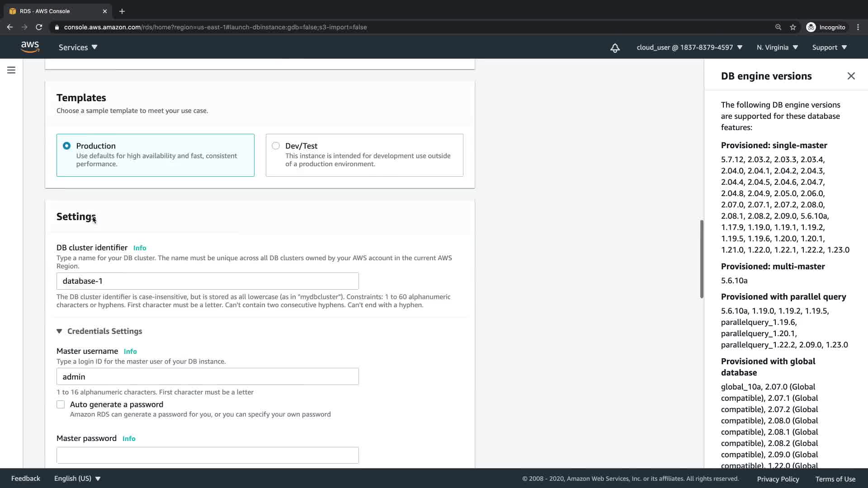Viewport: 868px width, 488px height.
Task: Open the Support menu
Action: [829, 47]
